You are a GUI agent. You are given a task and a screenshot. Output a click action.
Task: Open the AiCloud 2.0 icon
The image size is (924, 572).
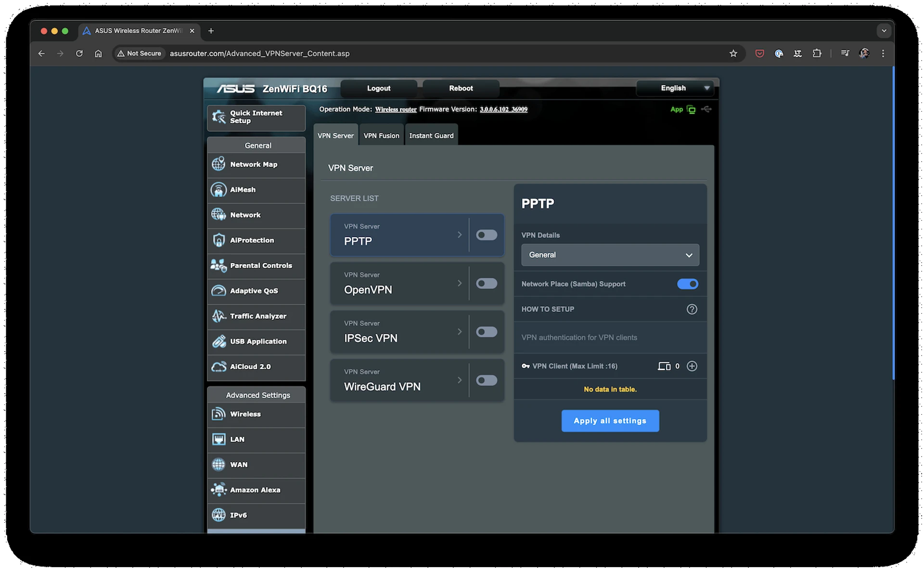218,367
